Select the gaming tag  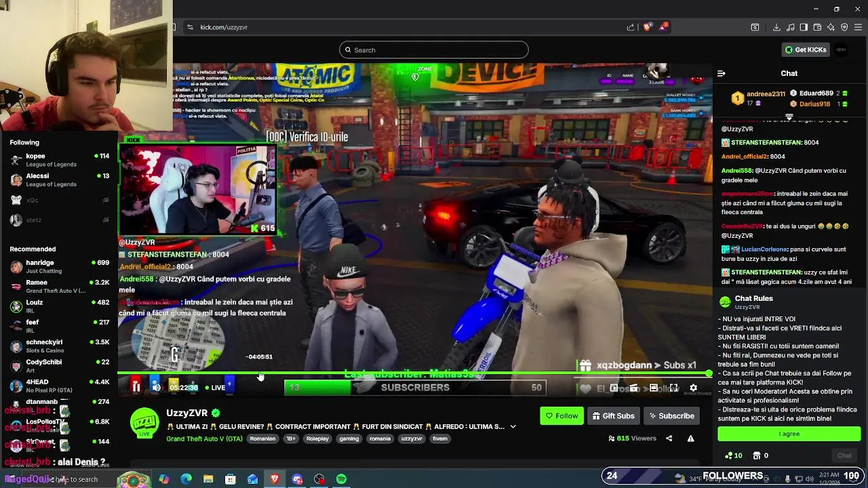click(349, 439)
